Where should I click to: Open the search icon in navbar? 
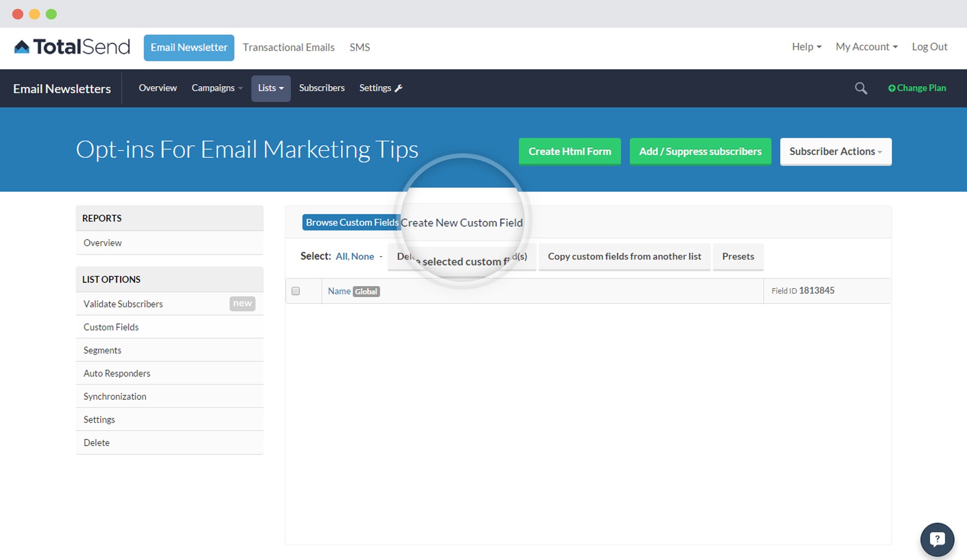[x=861, y=88]
